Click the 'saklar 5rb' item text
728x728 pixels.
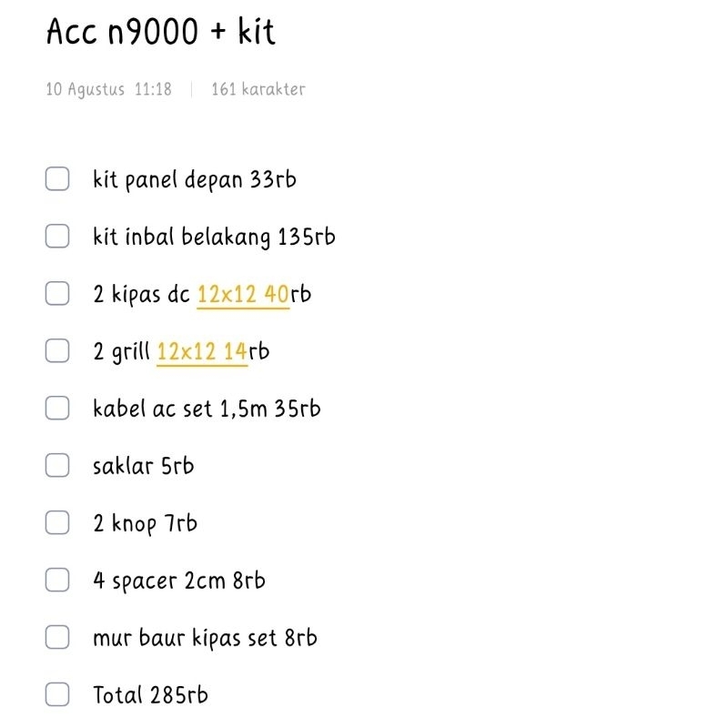coord(143,466)
